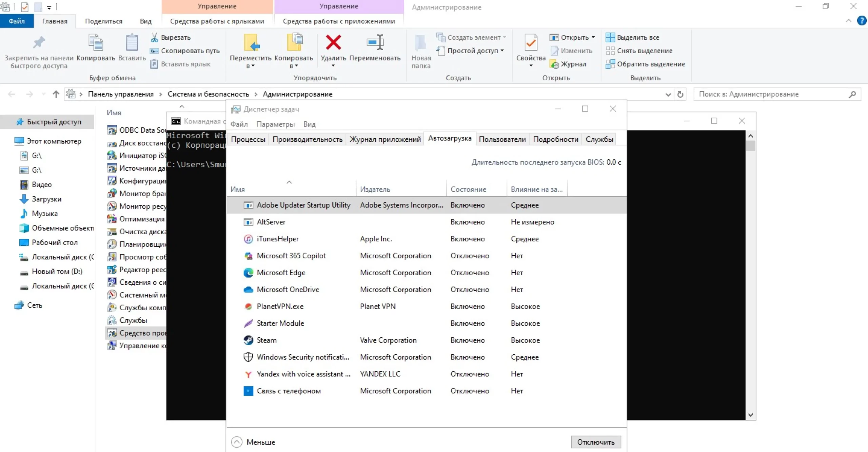The width and height of the screenshot is (868, 452).
Task: Click the red Delete (Удалить) ribbon icon
Action: pyautogui.click(x=333, y=43)
